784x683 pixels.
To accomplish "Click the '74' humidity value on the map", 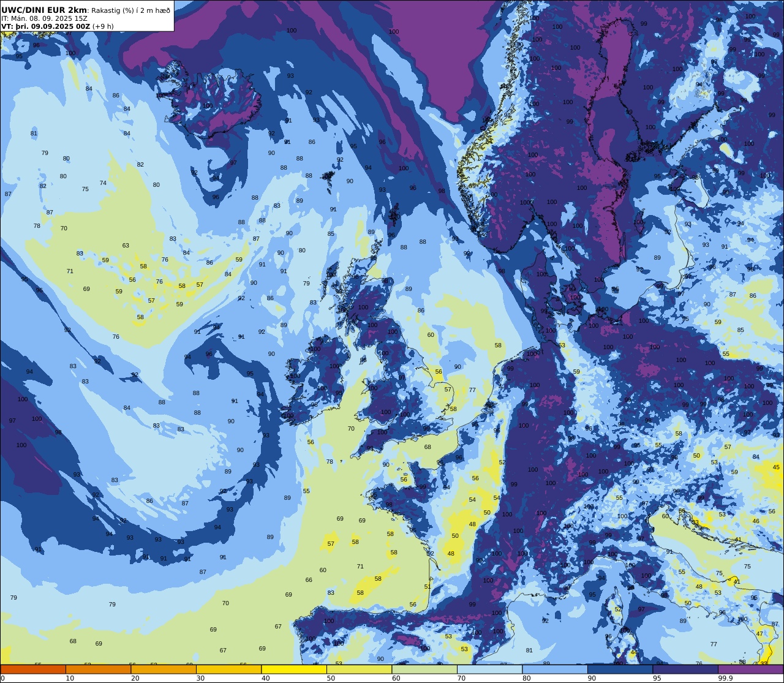I will (103, 183).
